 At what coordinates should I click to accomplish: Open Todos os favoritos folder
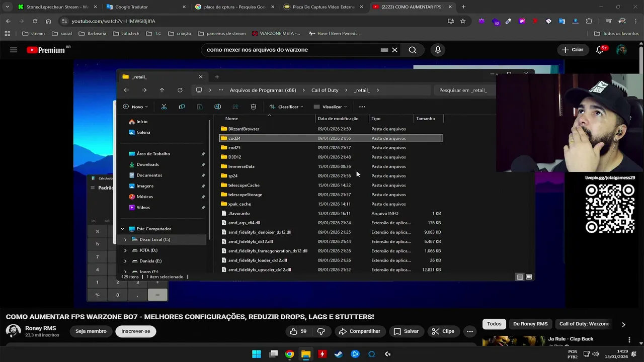616,34
